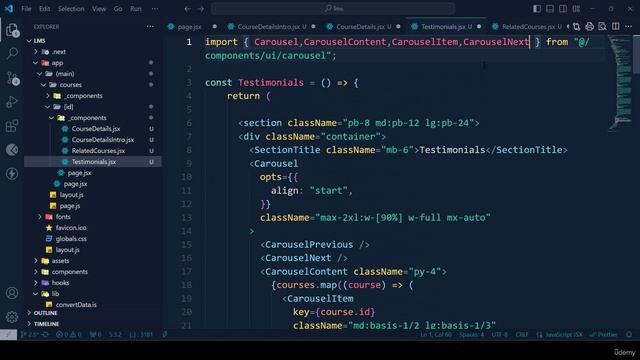Close the unsaved CourseDetailsIntro.jsx tab dot
The image size is (640, 360).
coord(313,27)
